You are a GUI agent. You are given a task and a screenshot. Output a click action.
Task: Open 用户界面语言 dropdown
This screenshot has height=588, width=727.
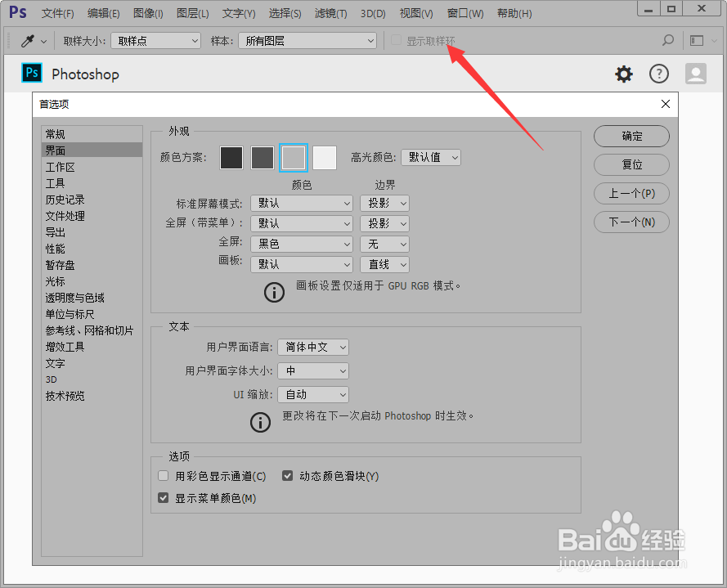tap(313, 348)
